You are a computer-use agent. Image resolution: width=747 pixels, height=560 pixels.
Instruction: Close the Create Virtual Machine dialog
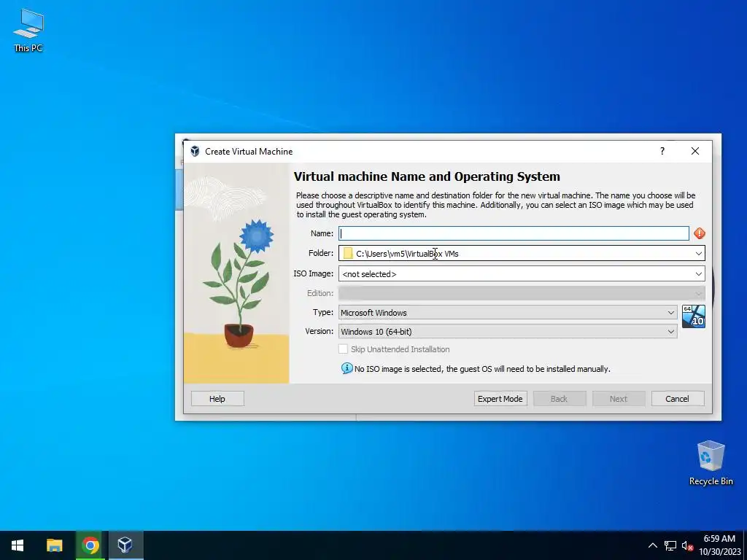(695, 151)
